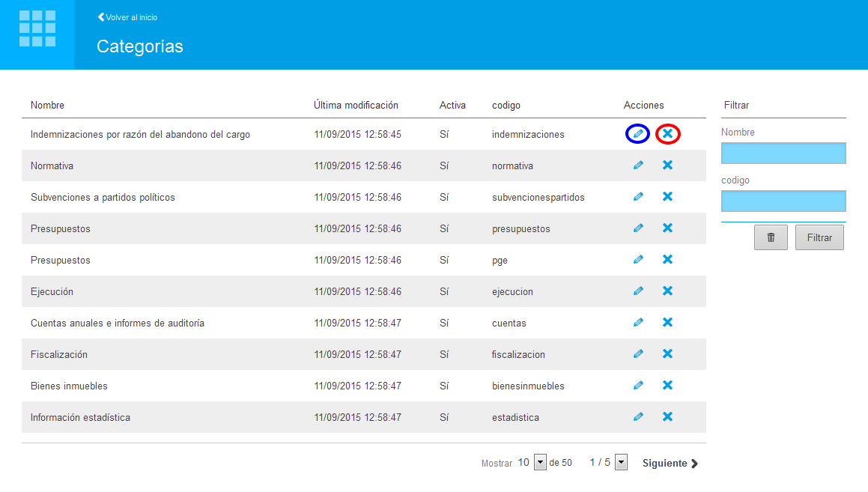Remove the Fiscalización category
This screenshot has width=868, height=492.
(667, 354)
